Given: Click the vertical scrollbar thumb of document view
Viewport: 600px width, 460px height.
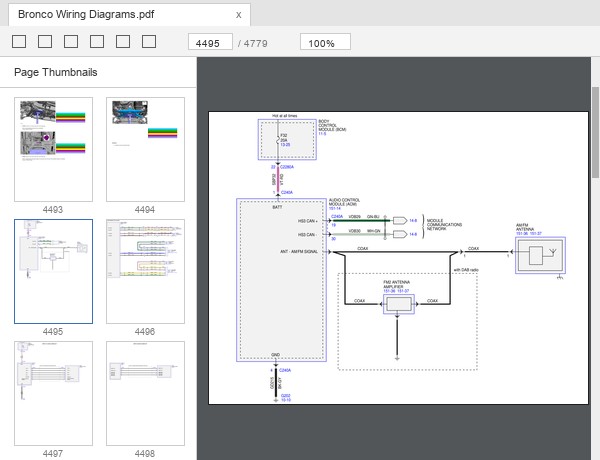Looking at the screenshot, I should [x=595, y=132].
